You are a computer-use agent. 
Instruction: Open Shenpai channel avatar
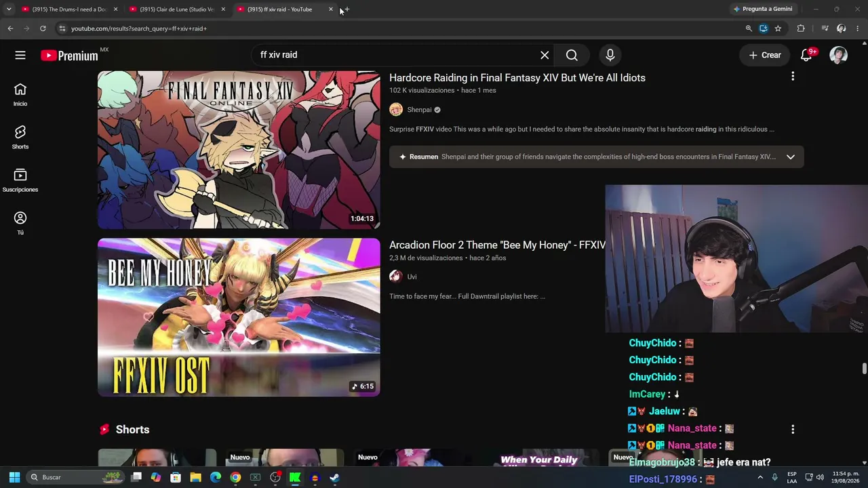(396, 110)
